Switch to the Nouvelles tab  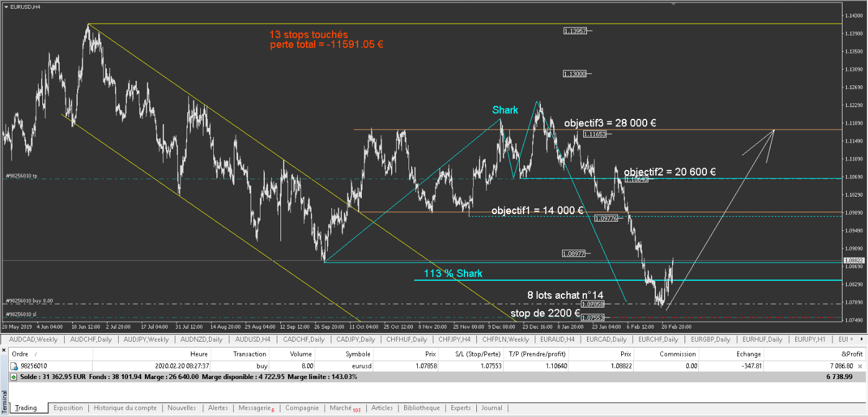[182, 408]
